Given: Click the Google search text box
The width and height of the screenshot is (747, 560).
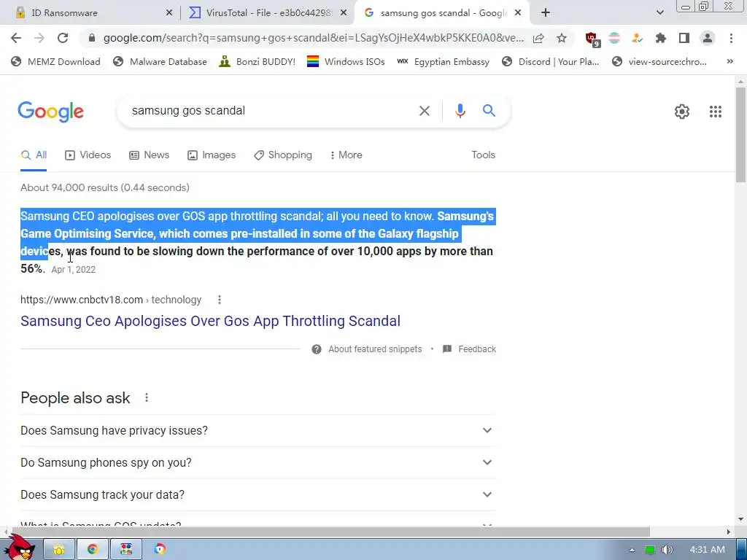Looking at the screenshot, I should (x=271, y=111).
